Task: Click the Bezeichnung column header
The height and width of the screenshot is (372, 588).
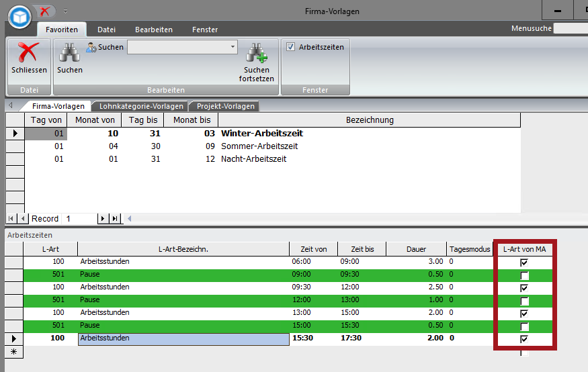Action: tap(370, 120)
